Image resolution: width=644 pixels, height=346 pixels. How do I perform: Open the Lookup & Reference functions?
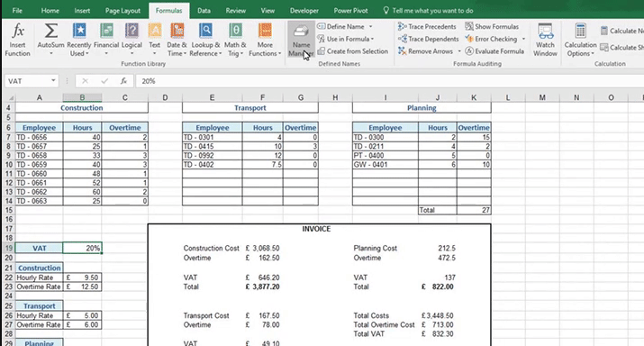click(x=205, y=40)
